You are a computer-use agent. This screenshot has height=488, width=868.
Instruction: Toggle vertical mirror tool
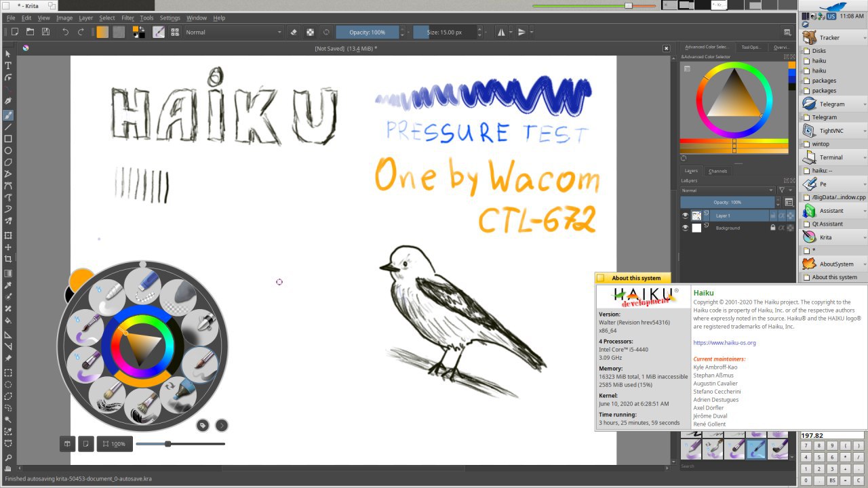[521, 32]
